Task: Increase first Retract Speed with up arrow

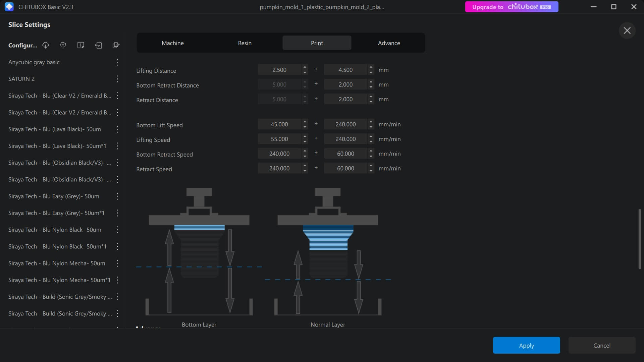Action: pos(305,166)
